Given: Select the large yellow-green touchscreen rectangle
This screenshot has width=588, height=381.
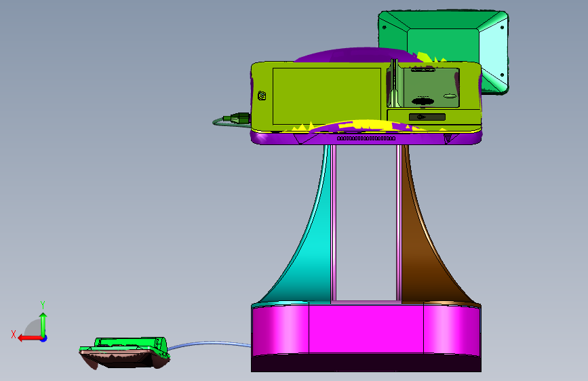Looking at the screenshot, I should [x=327, y=96].
